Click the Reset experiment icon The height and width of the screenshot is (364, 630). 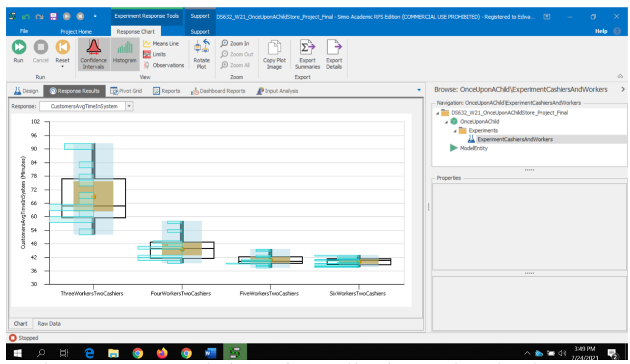pos(62,47)
